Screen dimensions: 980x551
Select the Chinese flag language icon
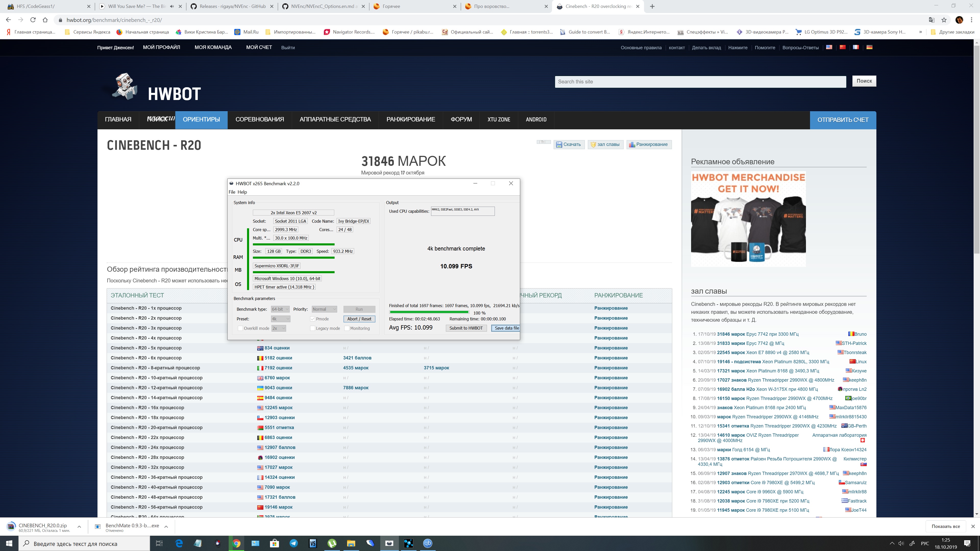[x=842, y=47]
